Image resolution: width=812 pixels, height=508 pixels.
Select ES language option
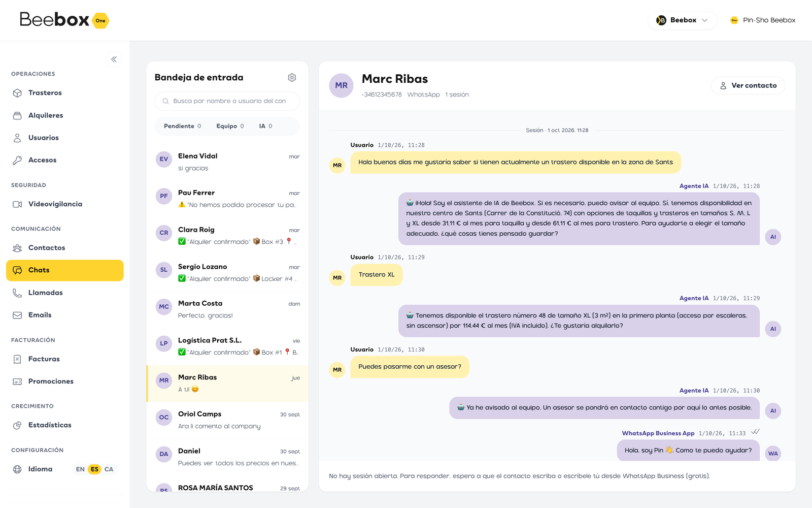pos(94,469)
